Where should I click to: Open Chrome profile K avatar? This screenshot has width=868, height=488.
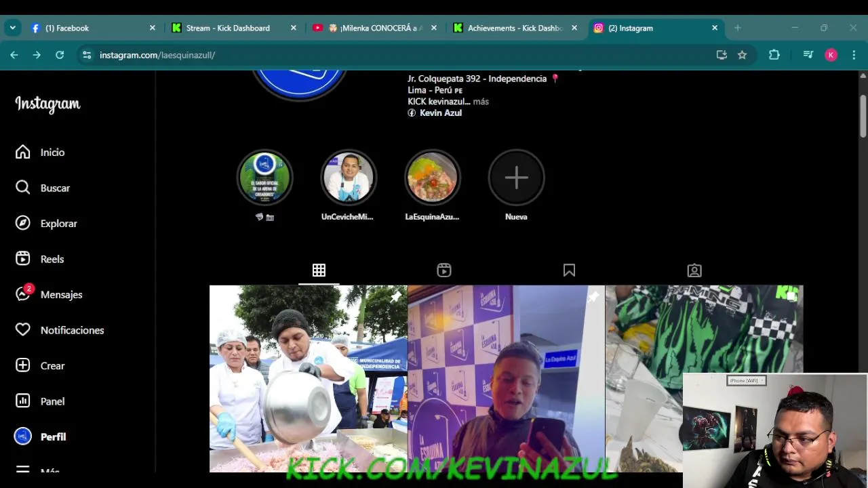831,55
